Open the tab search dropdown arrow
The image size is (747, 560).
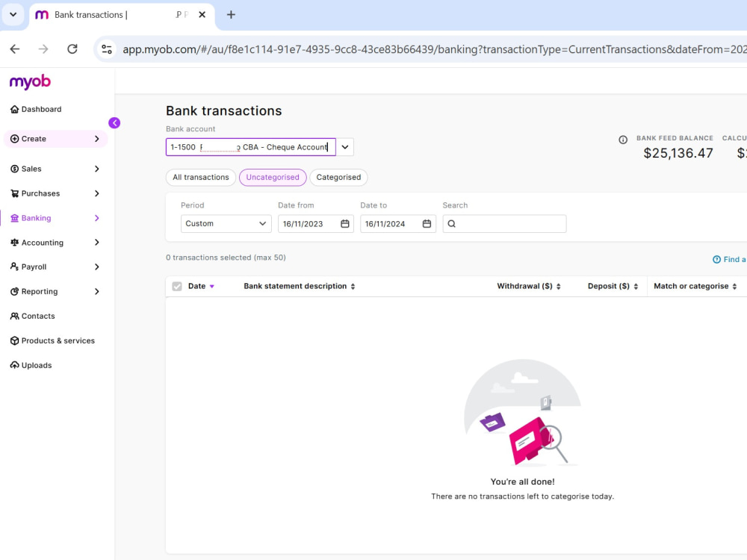pos(13,14)
